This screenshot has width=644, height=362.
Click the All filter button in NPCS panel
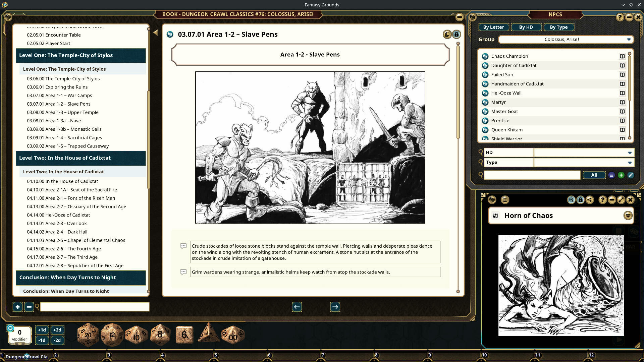[x=594, y=175]
